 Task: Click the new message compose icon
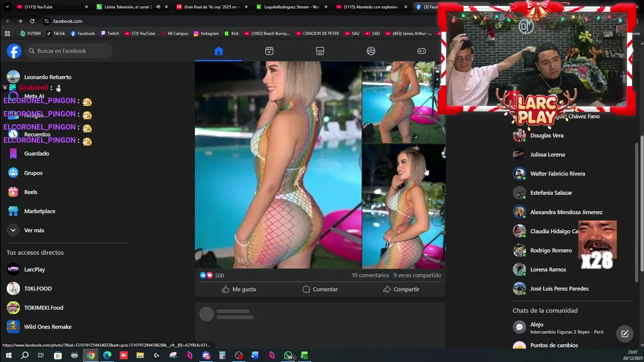[624, 333]
